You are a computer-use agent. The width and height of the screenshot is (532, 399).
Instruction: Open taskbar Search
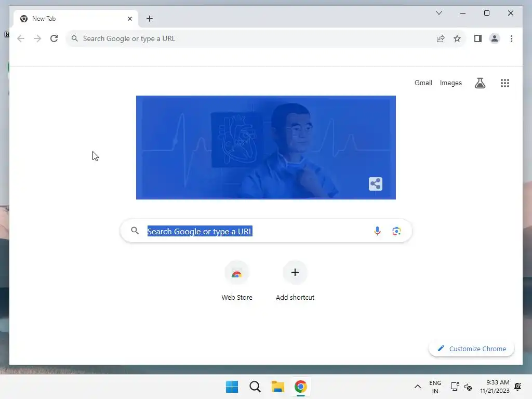tap(255, 387)
